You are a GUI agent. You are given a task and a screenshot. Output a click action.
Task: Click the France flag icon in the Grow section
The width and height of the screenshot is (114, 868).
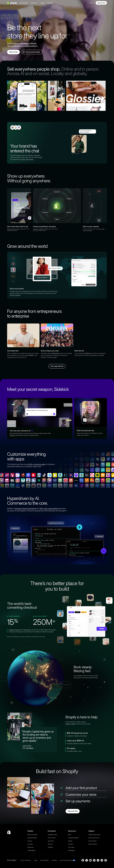pos(13,270)
